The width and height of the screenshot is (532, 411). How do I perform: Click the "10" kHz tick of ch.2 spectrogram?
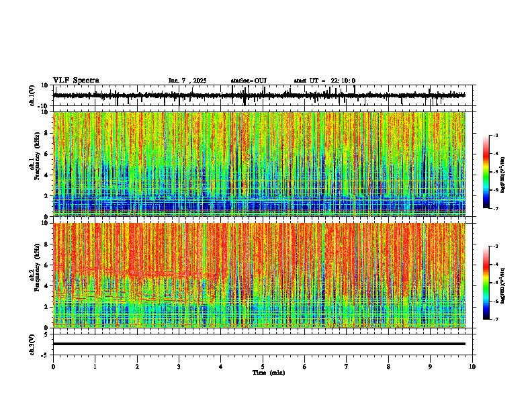pos(45,223)
